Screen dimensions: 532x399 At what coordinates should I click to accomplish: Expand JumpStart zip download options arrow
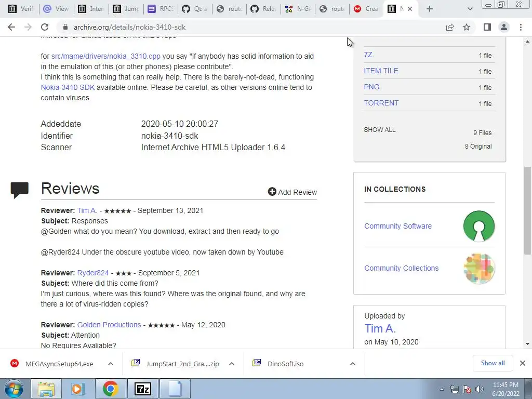click(x=232, y=364)
